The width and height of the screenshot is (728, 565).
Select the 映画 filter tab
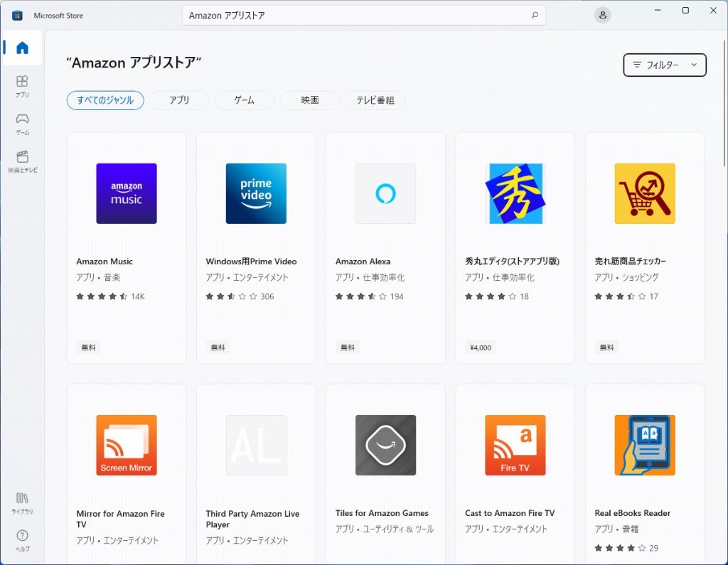point(310,100)
